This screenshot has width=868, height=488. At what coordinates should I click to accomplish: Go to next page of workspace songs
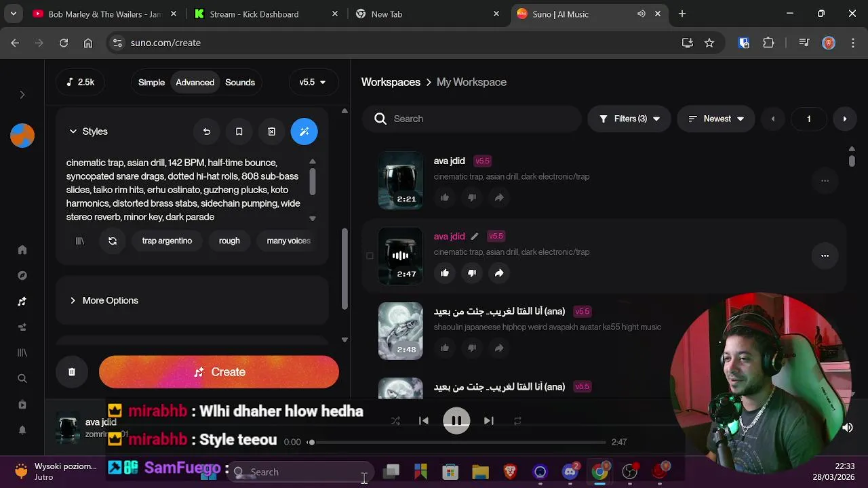(x=844, y=119)
